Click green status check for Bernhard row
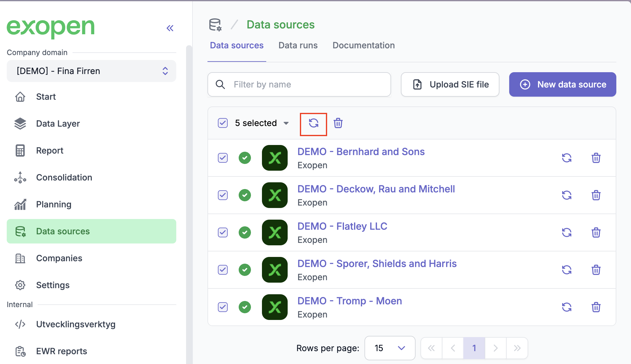The width and height of the screenshot is (631, 364). click(x=245, y=158)
